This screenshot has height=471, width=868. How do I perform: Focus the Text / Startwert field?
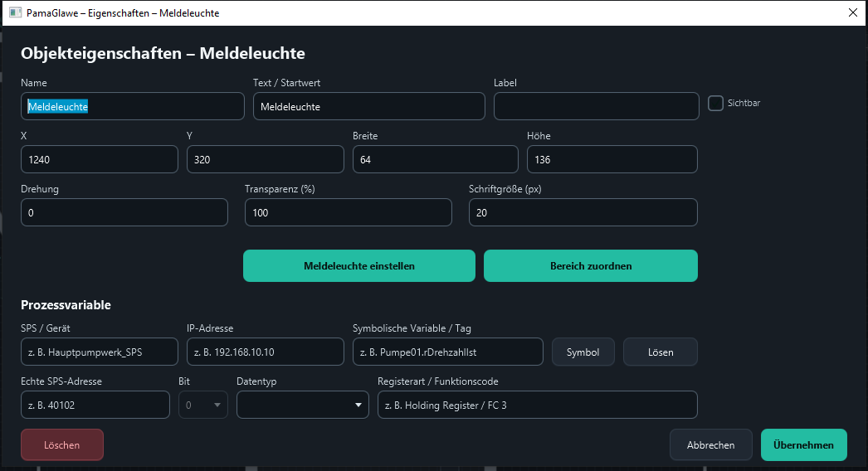coord(369,106)
